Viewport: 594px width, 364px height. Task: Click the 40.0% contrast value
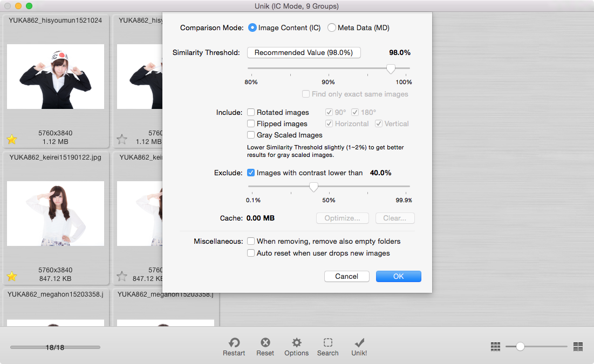click(x=381, y=173)
